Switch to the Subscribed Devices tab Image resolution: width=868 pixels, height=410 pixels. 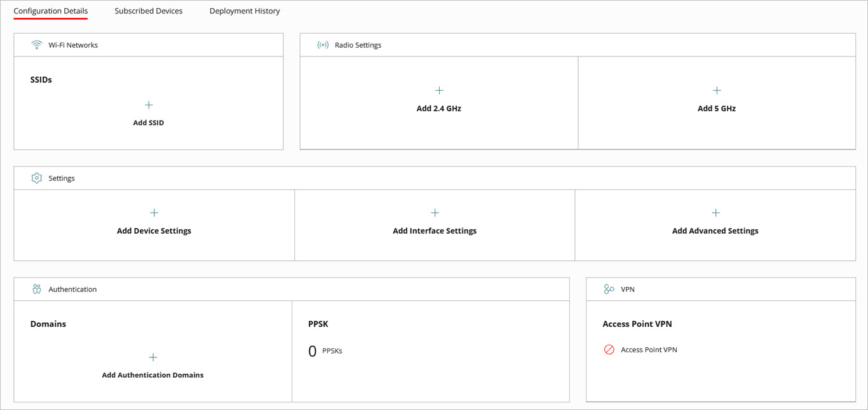(148, 11)
